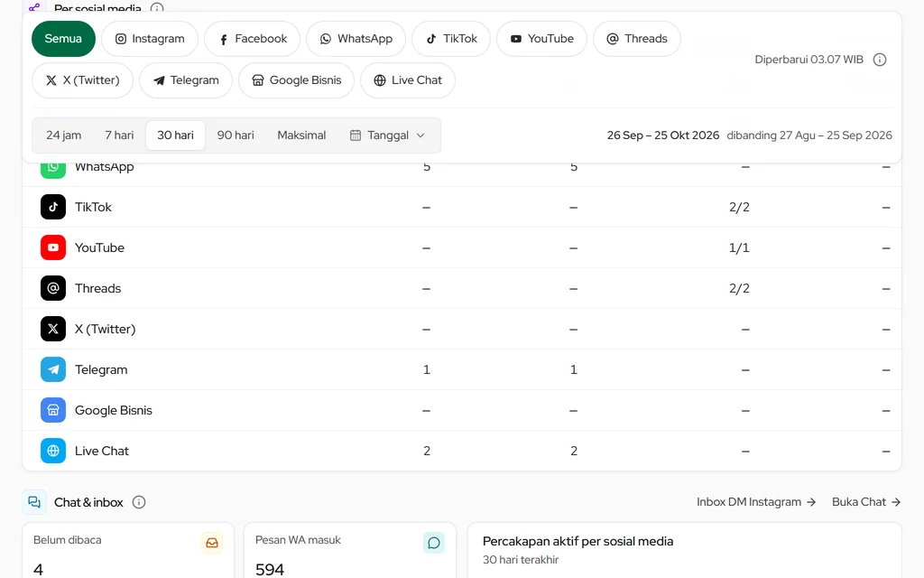This screenshot has width=924, height=578.
Task: Click the Threads icon in the table
Action: click(x=53, y=288)
